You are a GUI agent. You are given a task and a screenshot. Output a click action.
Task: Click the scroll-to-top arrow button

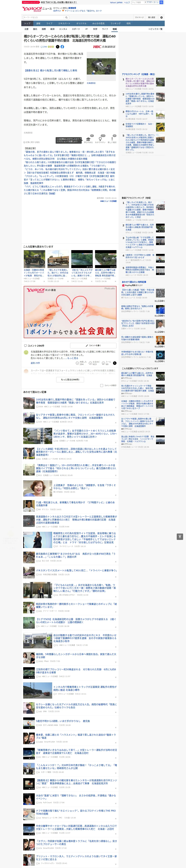(x=180, y=536)
